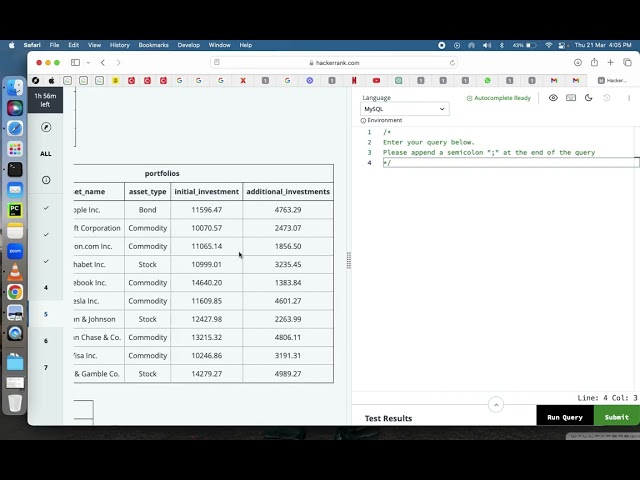The width and height of the screenshot is (640, 480).
Task: Open the MySQL language dropdown
Action: [x=404, y=109]
